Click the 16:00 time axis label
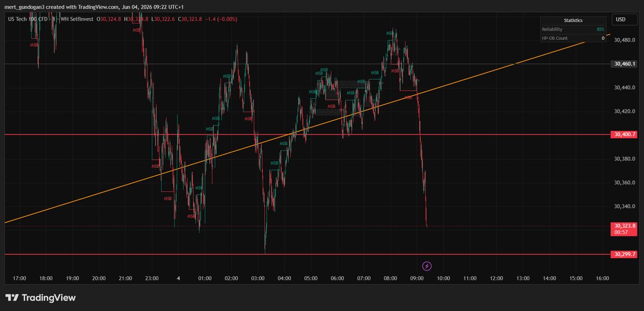 point(602,278)
